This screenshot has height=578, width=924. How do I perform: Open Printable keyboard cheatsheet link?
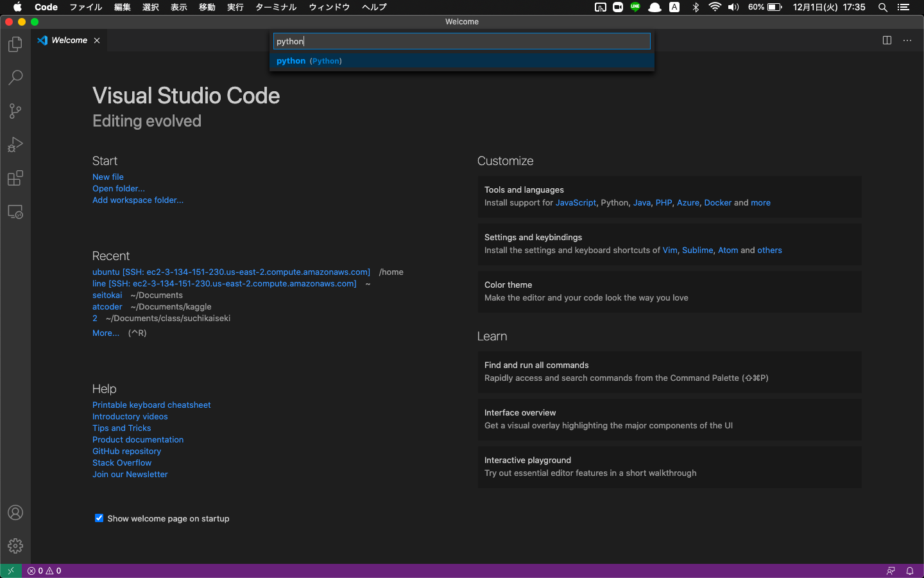pyautogui.click(x=151, y=405)
